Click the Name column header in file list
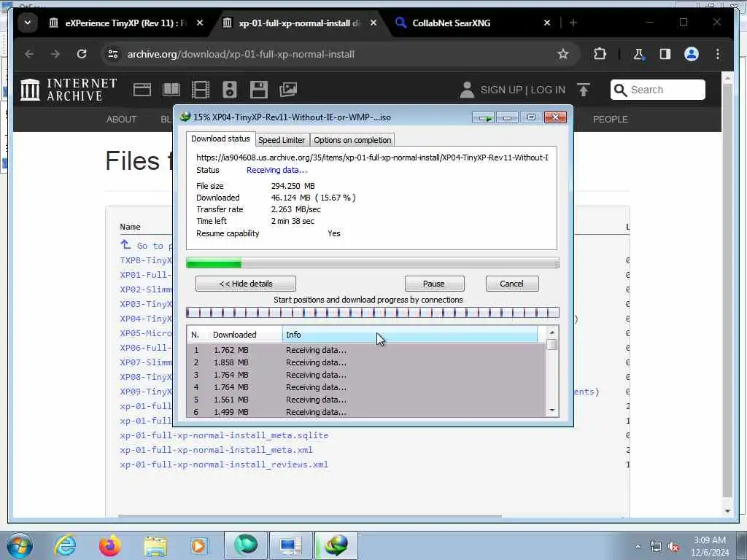Screen dimensions: 747x560 coord(130,227)
